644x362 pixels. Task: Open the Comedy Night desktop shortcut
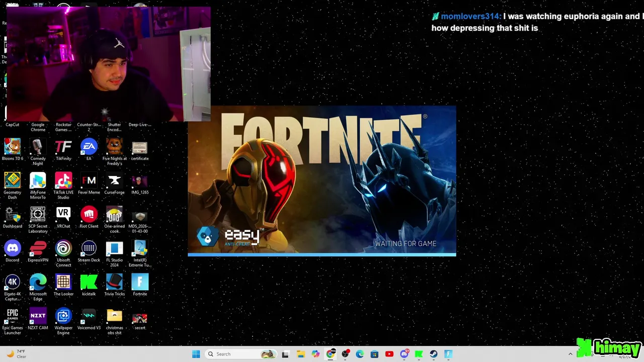coord(38,152)
